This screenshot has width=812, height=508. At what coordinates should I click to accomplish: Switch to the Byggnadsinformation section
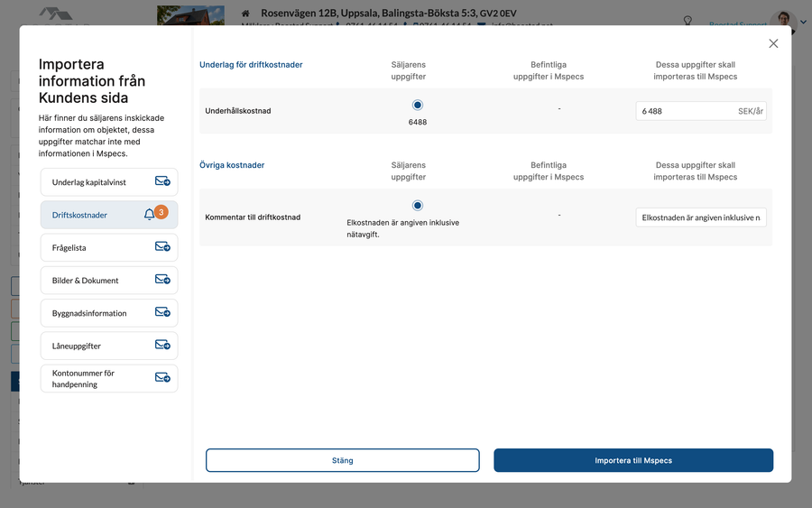click(109, 313)
